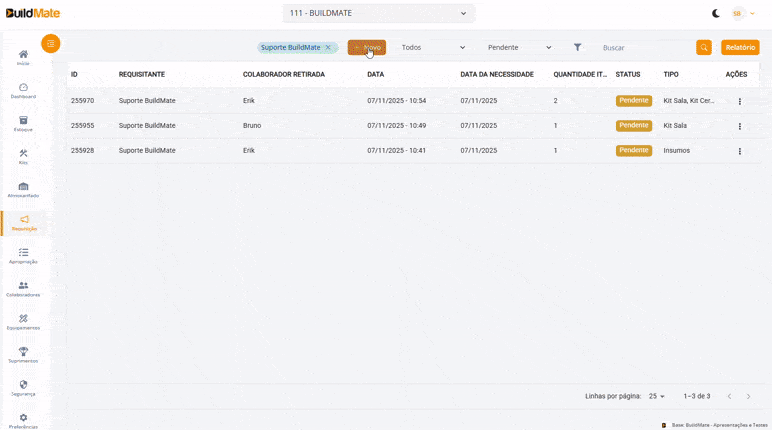
Task: Open the Todos filter dropdown
Action: coord(433,48)
